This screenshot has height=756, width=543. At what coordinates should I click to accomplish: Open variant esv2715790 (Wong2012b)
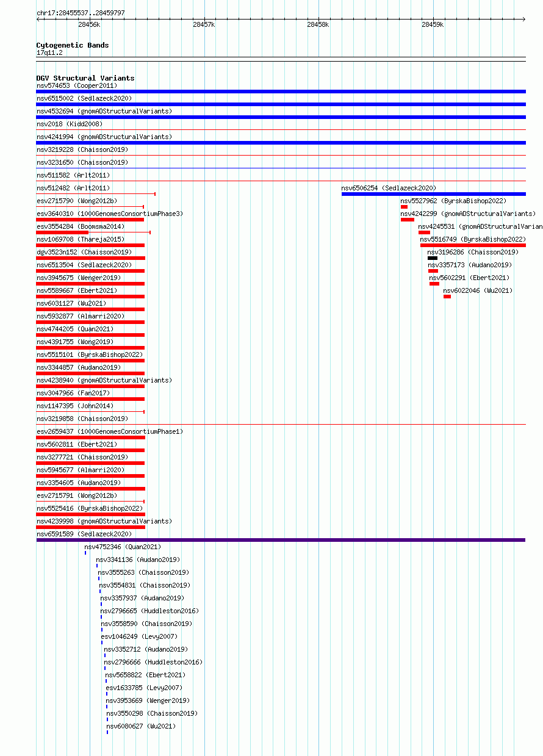77,201
